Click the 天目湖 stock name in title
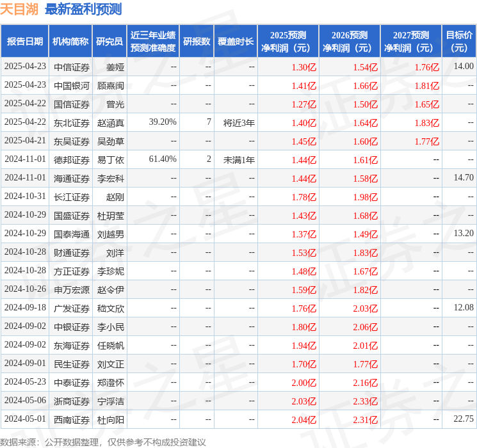The width and height of the screenshot is (477, 448). click(x=19, y=10)
